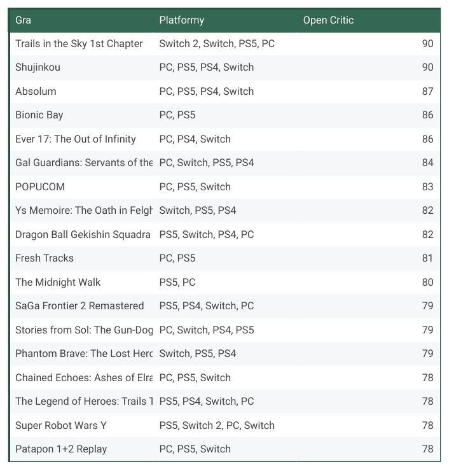Viewport: 454px width, 476px height.
Task: Click the Shujinkou game title
Action: point(38,67)
